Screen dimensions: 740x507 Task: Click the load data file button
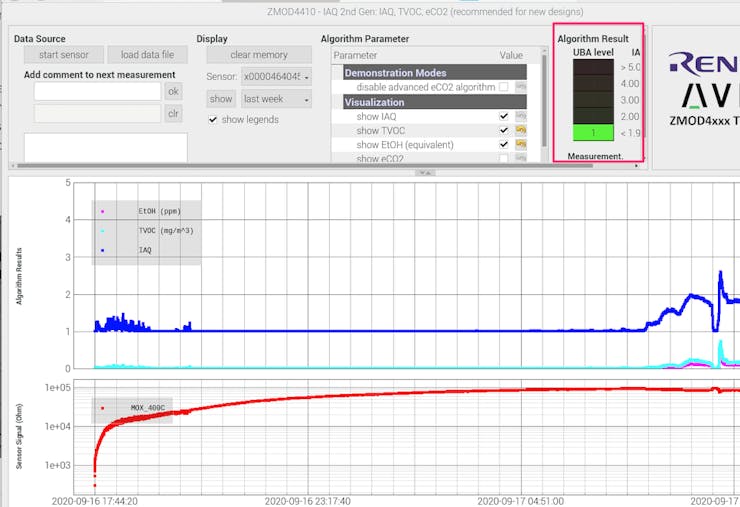(x=147, y=55)
